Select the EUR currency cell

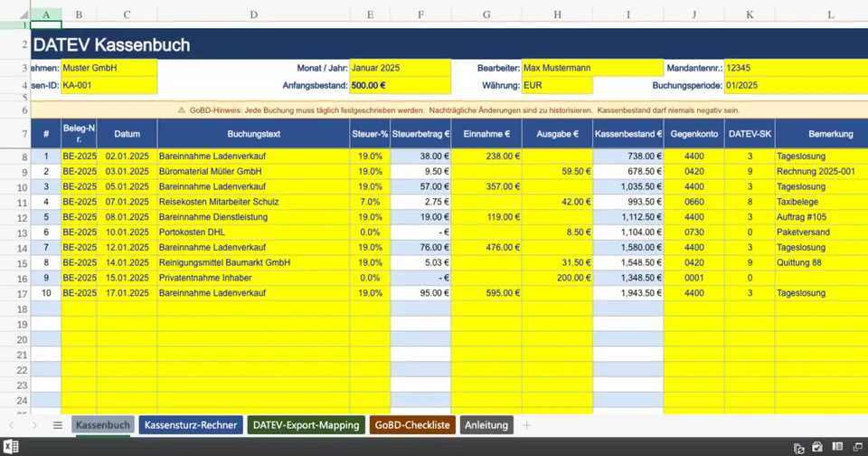(558, 85)
